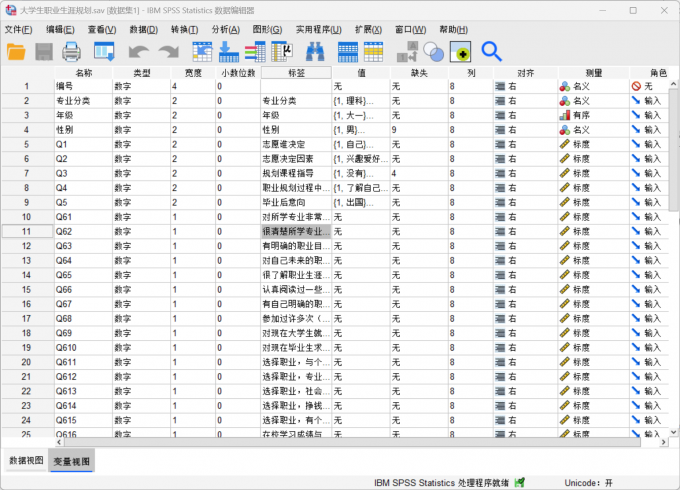
Task: Click the Open data document folder icon
Action: 18,51
